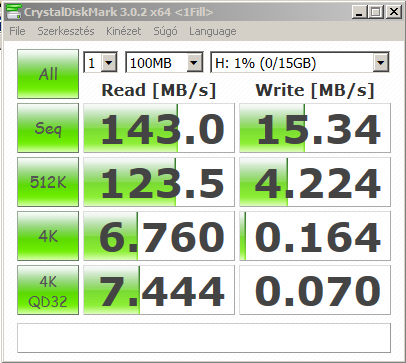
Task: Minimize the CrystalDiskMark window
Action: coord(359,12)
